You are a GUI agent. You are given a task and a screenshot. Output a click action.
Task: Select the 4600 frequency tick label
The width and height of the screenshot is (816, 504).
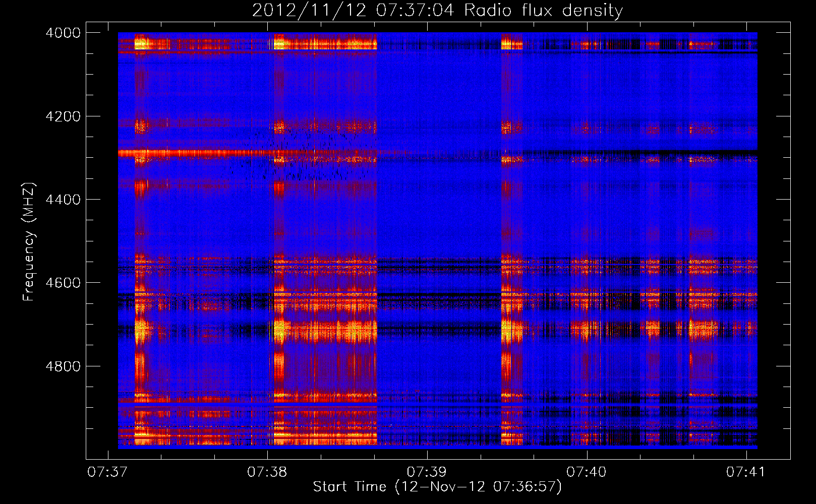tap(63, 283)
